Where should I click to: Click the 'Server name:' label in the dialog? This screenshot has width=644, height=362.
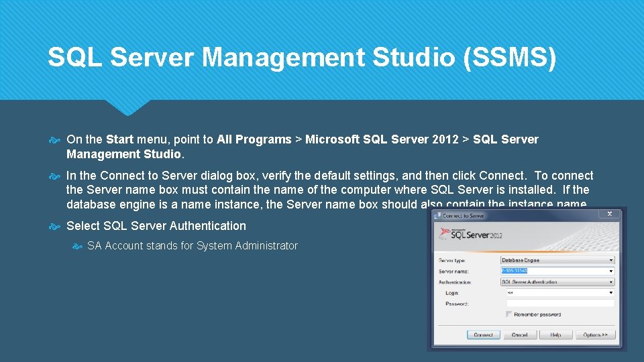click(453, 271)
